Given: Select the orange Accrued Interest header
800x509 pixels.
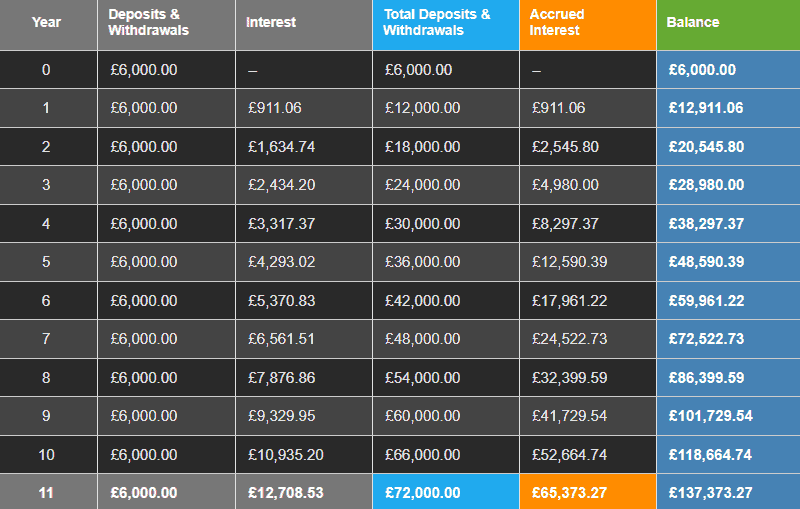Looking at the screenshot, I should click(558, 23).
